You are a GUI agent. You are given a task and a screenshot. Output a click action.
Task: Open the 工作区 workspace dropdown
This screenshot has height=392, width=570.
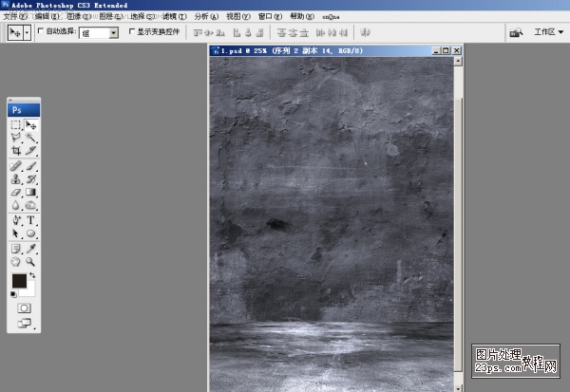click(x=548, y=32)
